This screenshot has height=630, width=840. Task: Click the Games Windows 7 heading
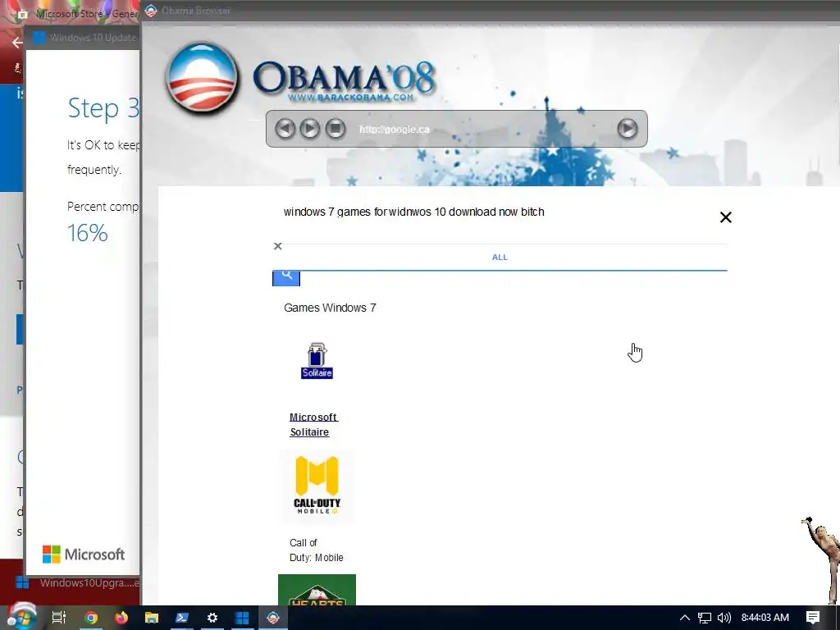pyautogui.click(x=330, y=308)
